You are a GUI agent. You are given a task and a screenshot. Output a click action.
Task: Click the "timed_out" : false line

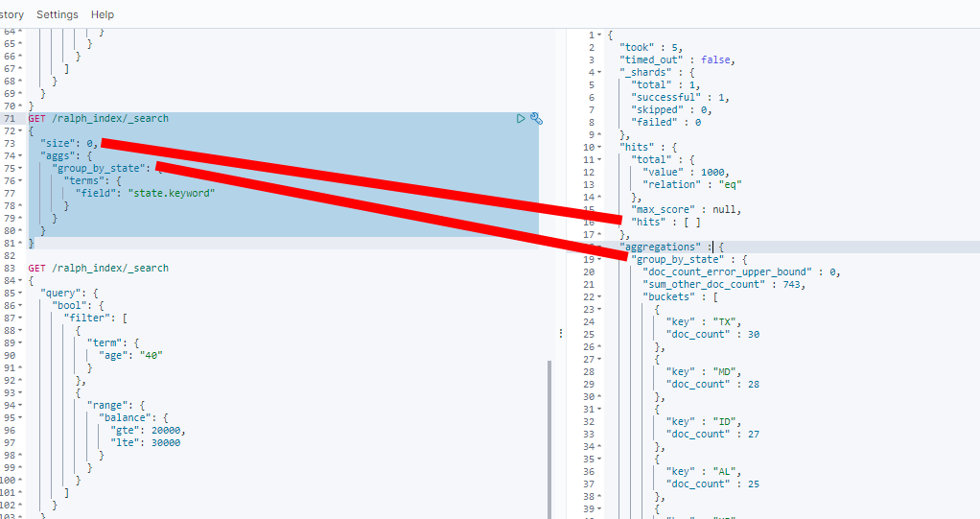click(x=677, y=60)
